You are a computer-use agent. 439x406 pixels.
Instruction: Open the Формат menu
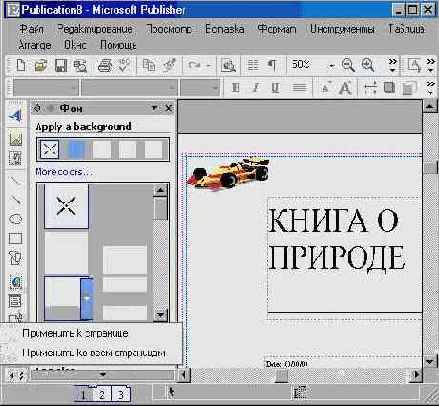277,29
